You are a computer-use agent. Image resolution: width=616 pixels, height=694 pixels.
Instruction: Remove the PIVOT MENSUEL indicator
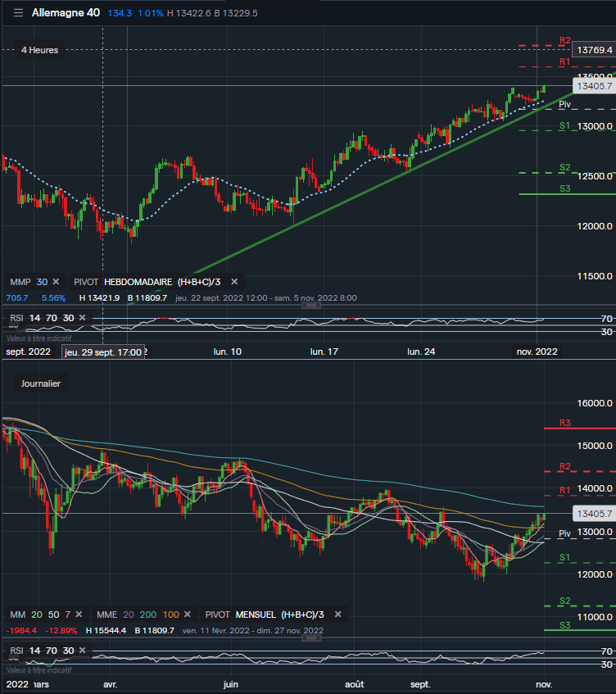(x=339, y=614)
